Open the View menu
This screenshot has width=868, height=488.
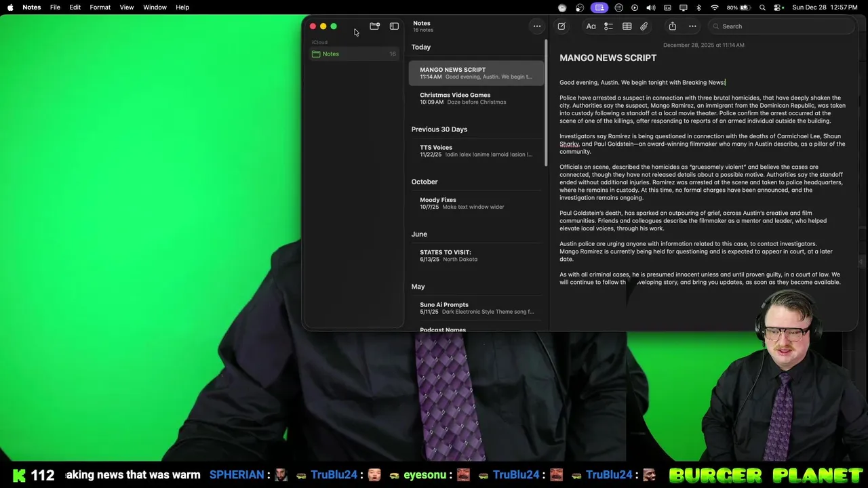point(127,7)
